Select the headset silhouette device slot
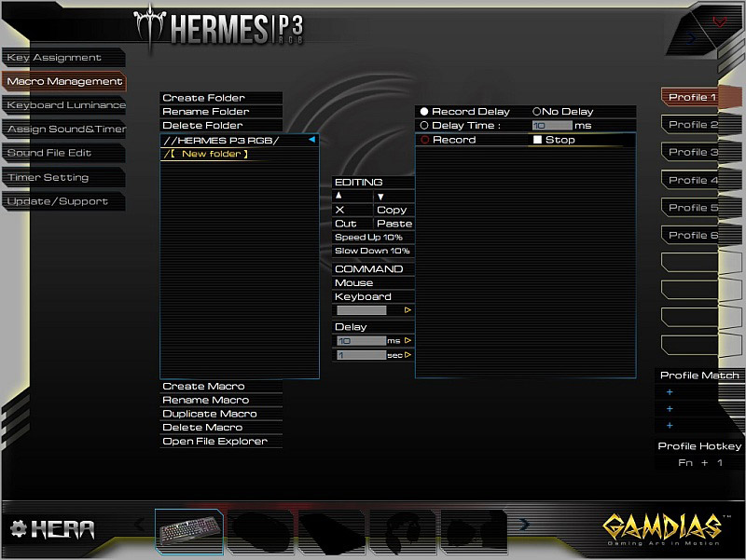Screen dimensions: 746x560 (403, 531)
